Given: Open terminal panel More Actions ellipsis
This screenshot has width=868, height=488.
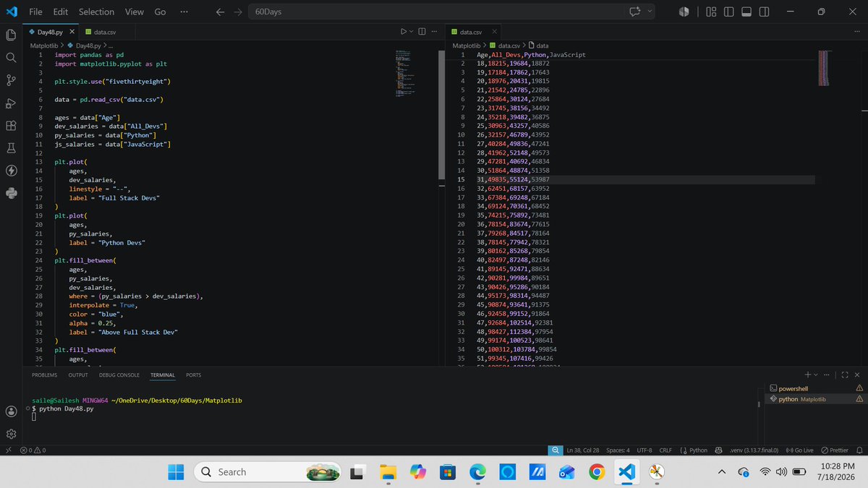Looking at the screenshot, I should [x=827, y=374].
